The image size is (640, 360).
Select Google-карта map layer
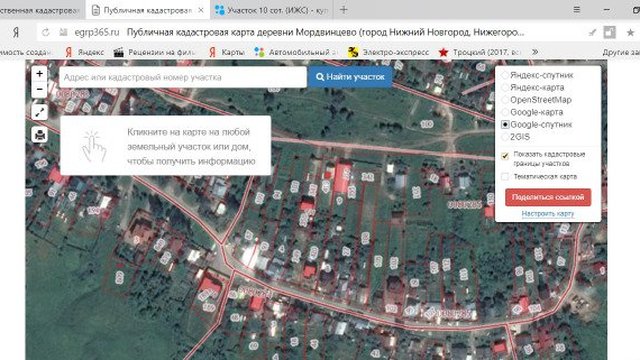505,112
